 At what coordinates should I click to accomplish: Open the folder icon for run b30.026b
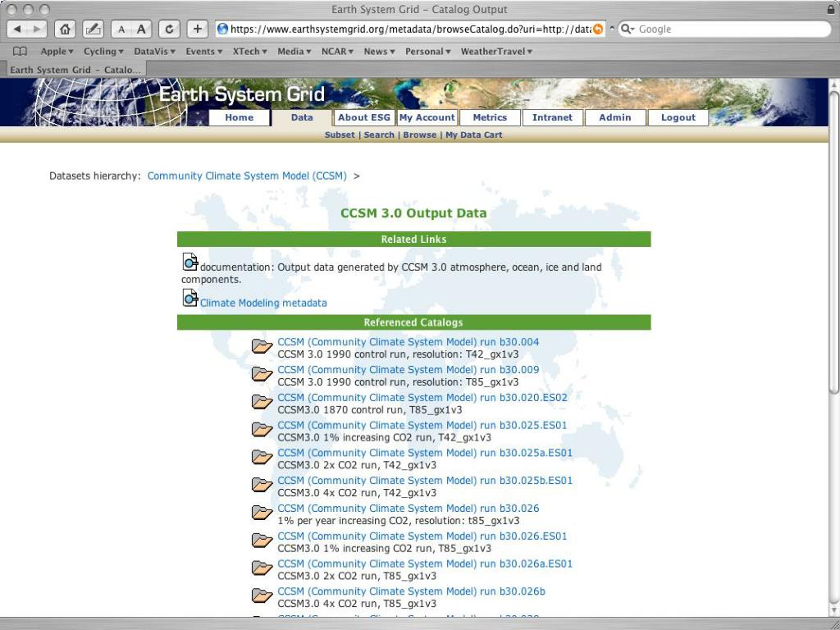click(x=262, y=596)
